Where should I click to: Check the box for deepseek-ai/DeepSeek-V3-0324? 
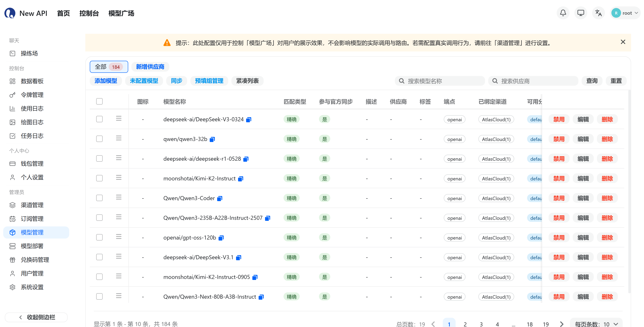(x=99, y=119)
